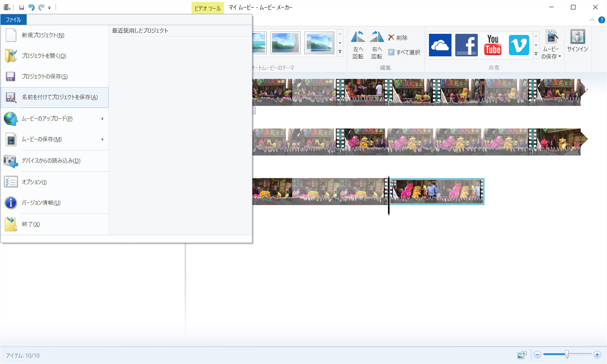The image size is (607, 364).
Task: Expand the share destinations gallery
Action: pyautogui.click(x=536, y=54)
